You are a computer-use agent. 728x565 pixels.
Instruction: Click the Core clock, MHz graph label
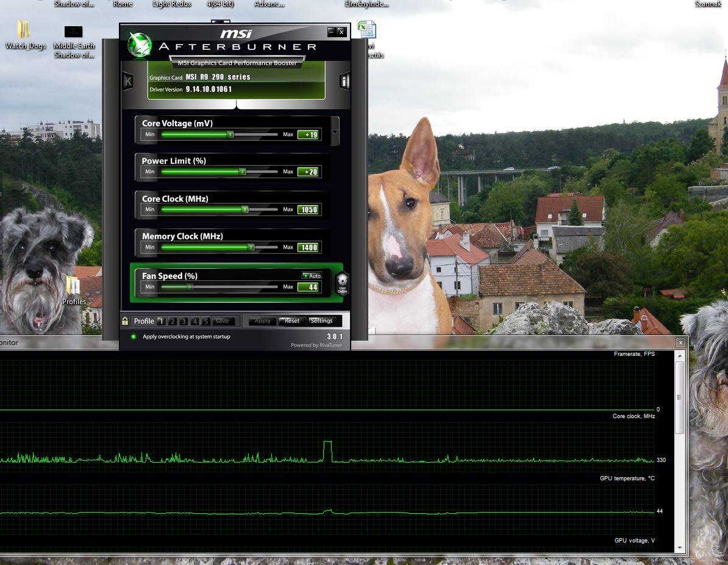coord(633,416)
